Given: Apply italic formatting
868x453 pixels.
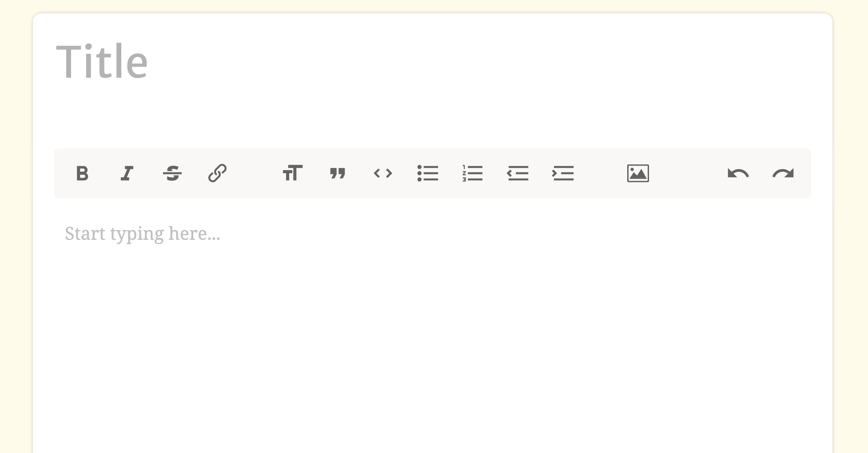Looking at the screenshot, I should tap(127, 173).
